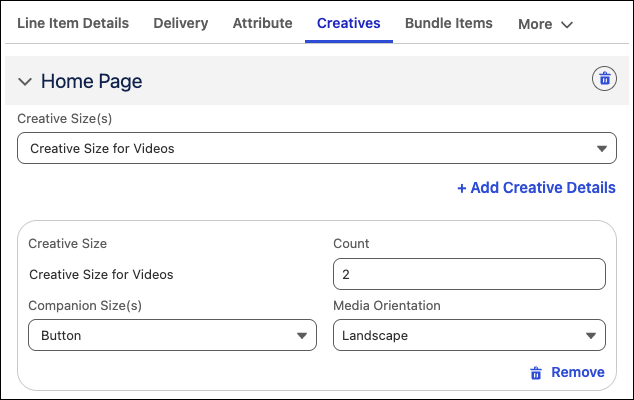Click the Add Creative Details link

pyautogui.click(x=536, y=188)
